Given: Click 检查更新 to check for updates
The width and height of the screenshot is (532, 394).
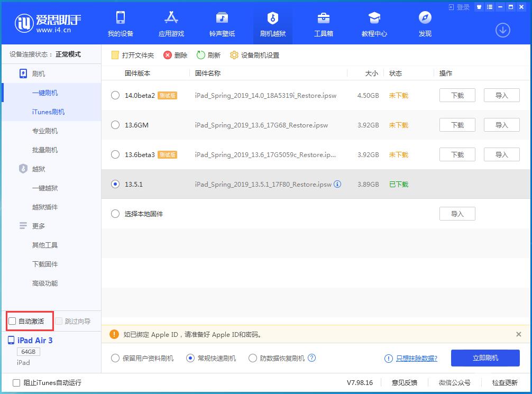Looking at the screenshot, I should (504, 382).
